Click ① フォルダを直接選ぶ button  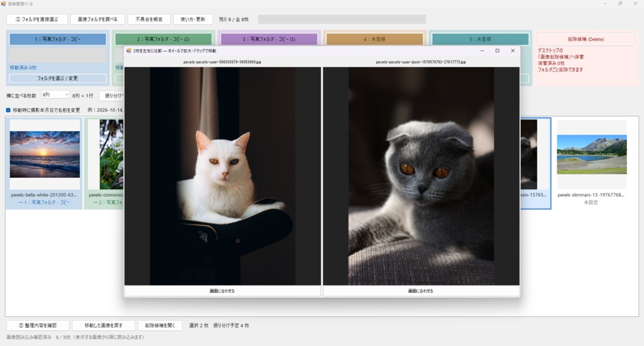[37, 20]
